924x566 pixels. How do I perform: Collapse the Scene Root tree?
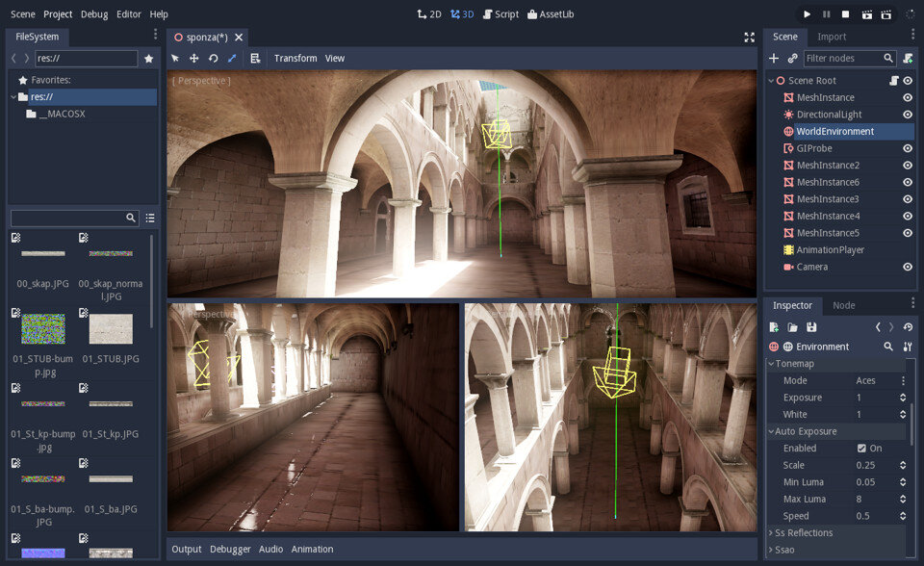[771, 81]
